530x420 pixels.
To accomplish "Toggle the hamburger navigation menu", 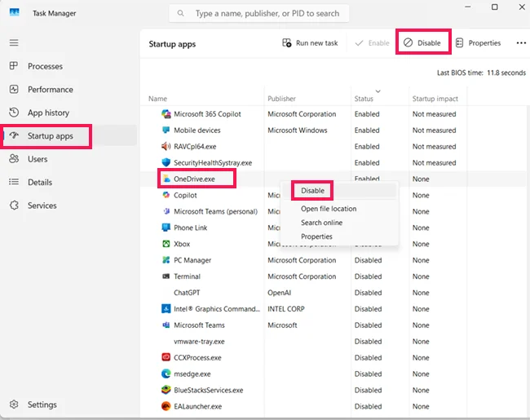I will click(14, 42).
